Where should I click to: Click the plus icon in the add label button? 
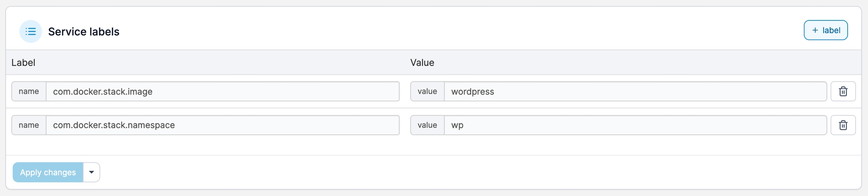click(815, 30)
